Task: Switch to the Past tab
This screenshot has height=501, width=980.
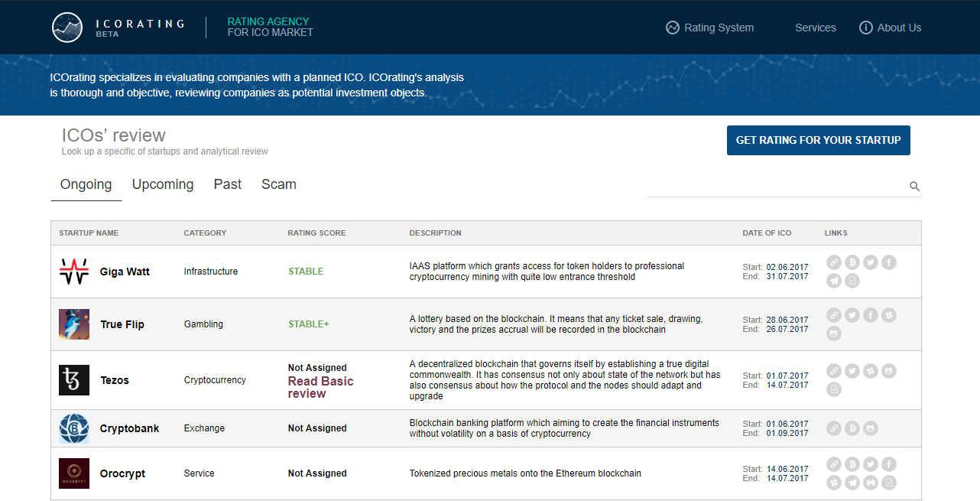Action: coord(228,184)
